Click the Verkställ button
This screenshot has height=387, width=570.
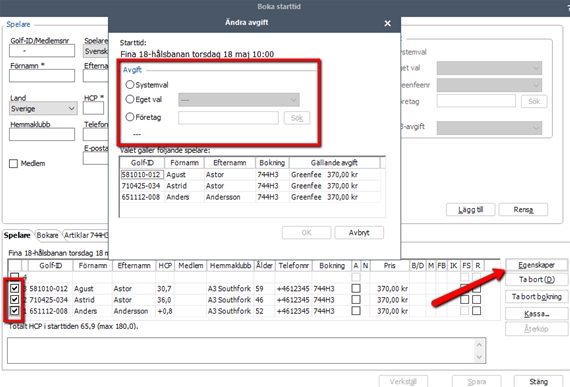403,382
